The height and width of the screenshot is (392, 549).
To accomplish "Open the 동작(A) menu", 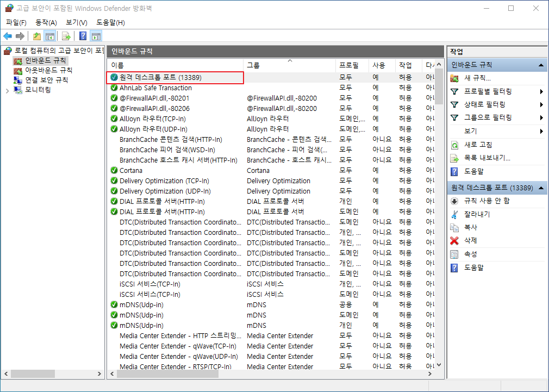I will (x=46, y=22).
